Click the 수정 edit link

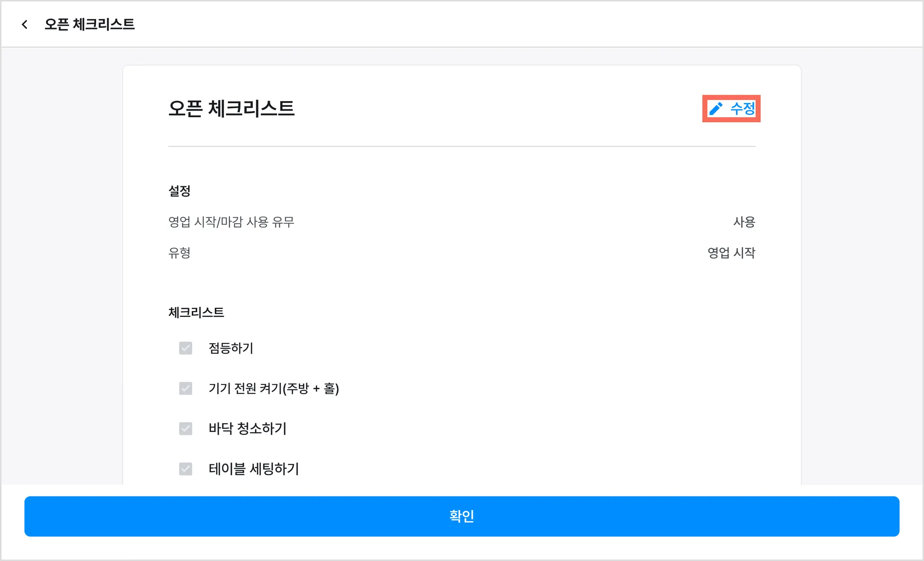pyautogui.click(x=742, y=109)
